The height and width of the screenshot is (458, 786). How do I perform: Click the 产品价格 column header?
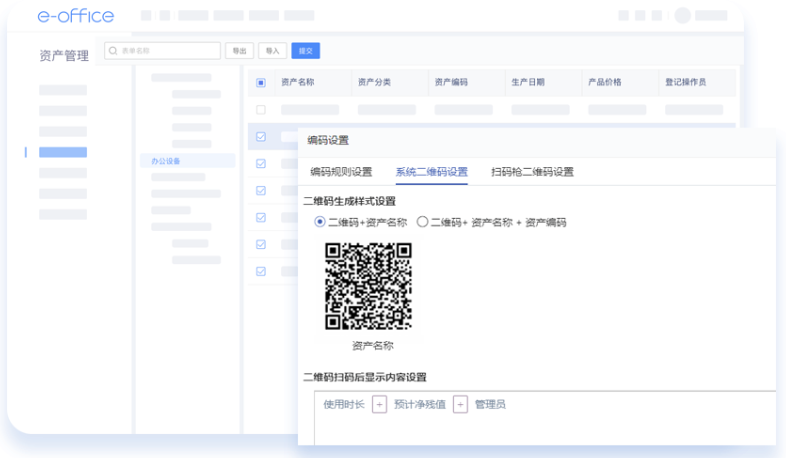[605, 82]
